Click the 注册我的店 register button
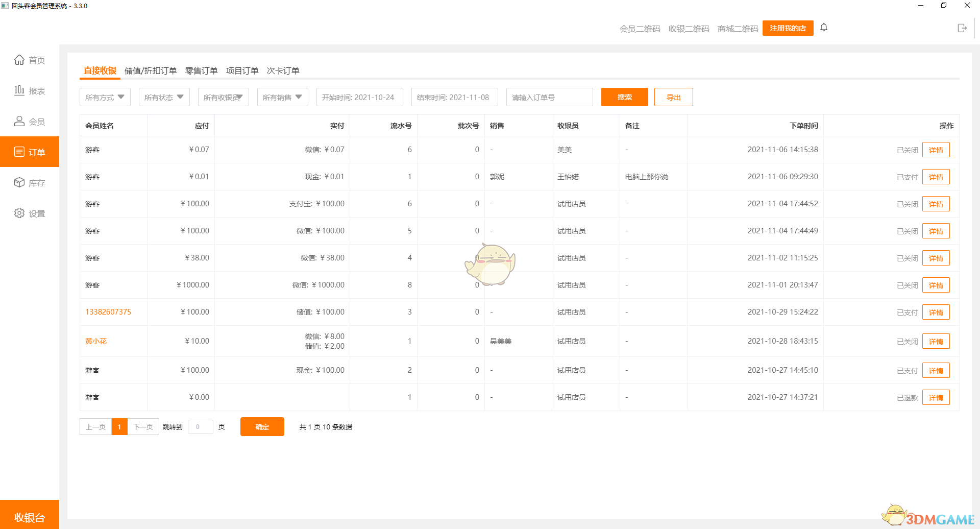The width and height of the screenshot is (980, 529). click(788, 28)
